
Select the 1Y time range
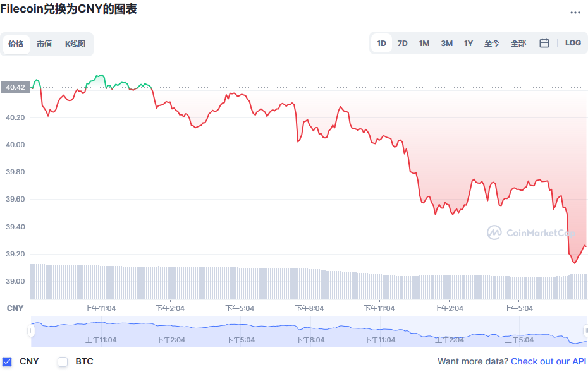[x=469, y=44]
